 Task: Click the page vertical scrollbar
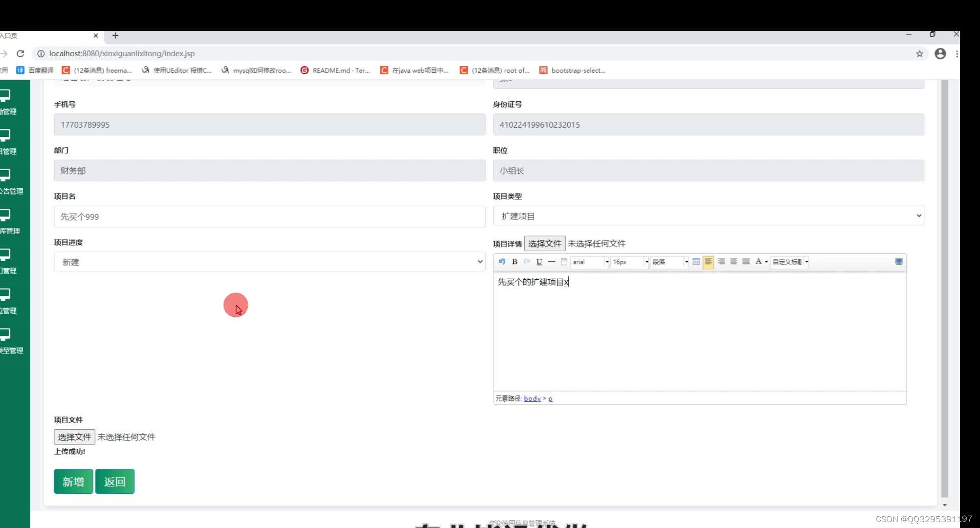944,288
